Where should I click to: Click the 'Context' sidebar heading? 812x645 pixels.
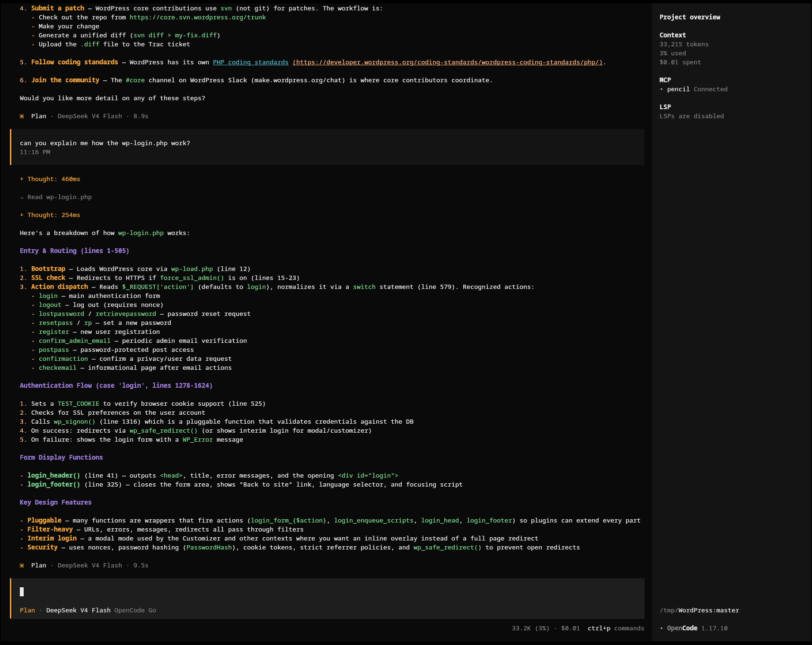coord(673,35)
